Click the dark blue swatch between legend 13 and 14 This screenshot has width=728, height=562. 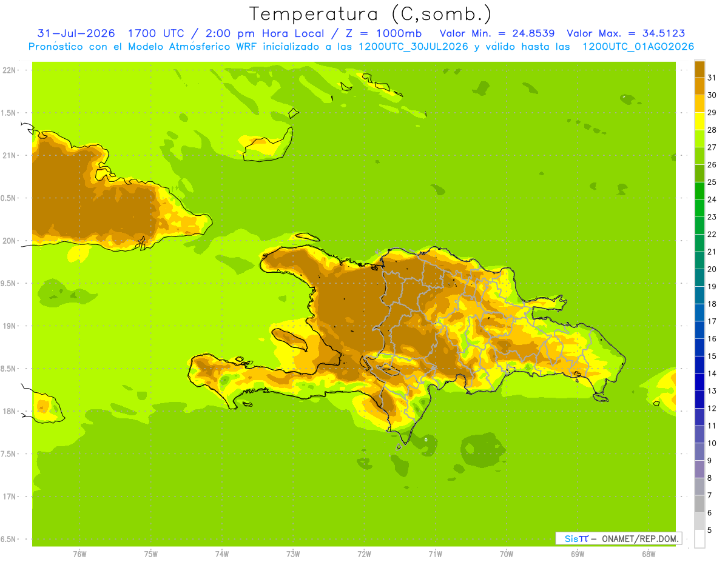point(699,382)
